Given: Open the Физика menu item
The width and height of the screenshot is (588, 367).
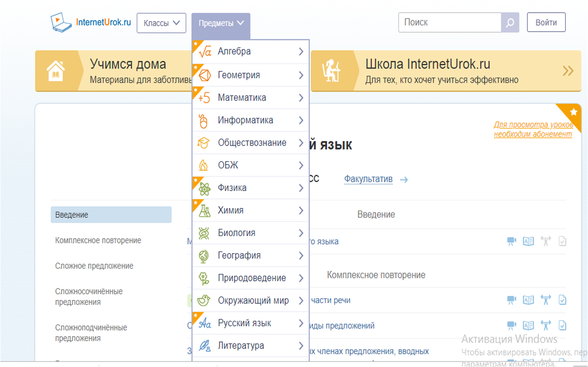Looking at the screenshot, I should 251,187.
